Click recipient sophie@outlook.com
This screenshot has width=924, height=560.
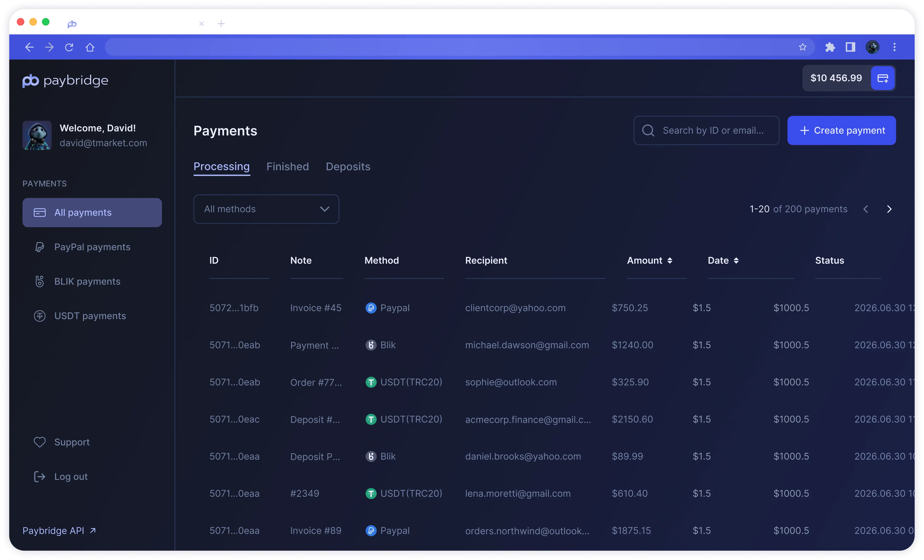tap(511, 382)
